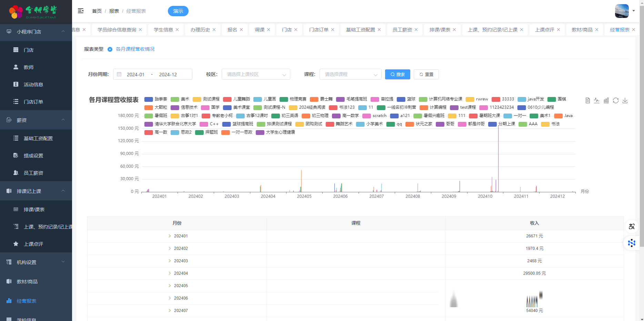Click the 重置 reset button

(x=426, y=74)
